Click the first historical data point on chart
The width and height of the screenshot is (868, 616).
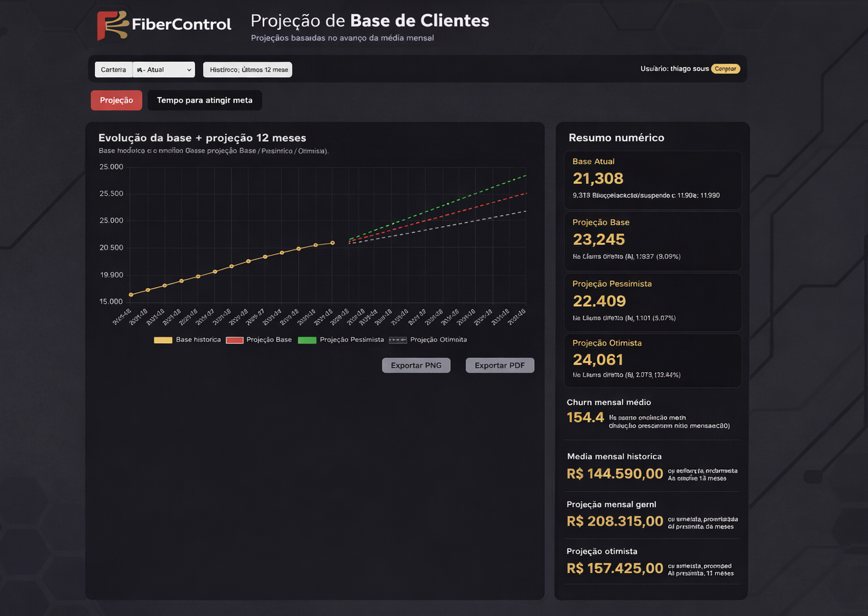click(131, 295)
